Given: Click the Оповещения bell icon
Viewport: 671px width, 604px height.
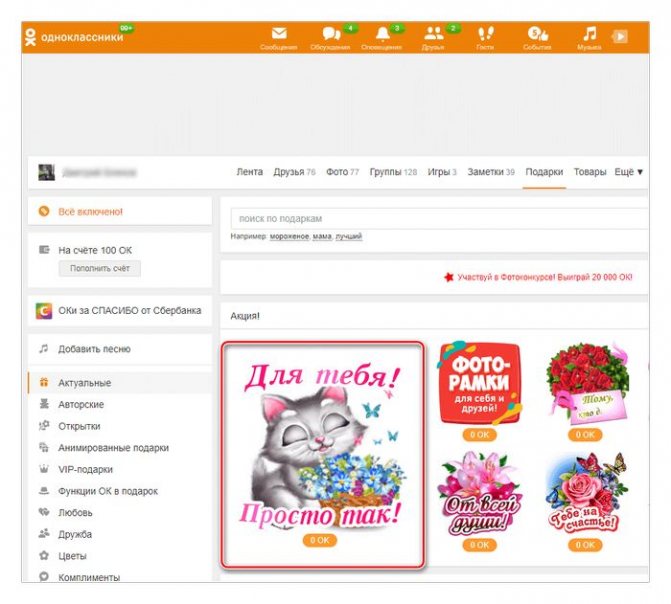Looking at the screenshot, I should pyautogui.click(x=382, y=35).
